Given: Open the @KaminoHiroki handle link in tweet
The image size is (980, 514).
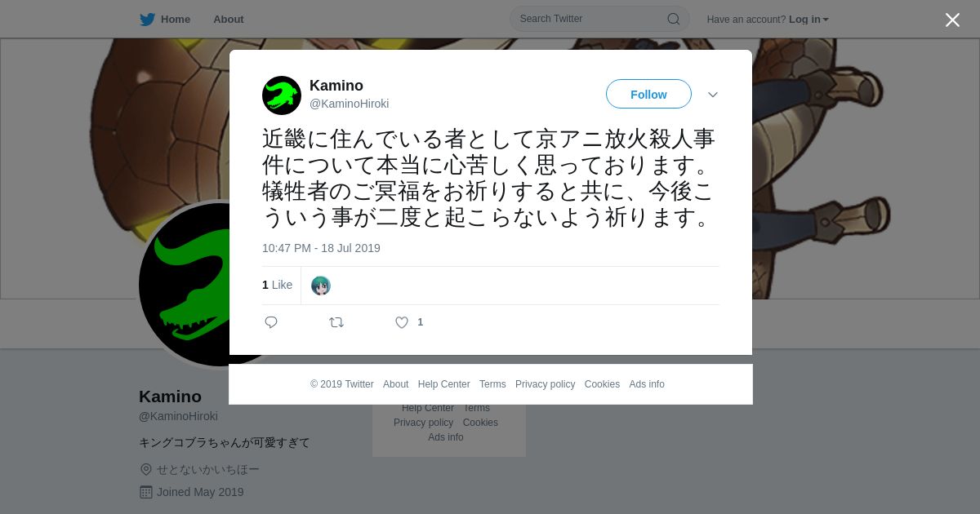Looking at the screenshot, I should pyautogui.click(x=349, y=104).
